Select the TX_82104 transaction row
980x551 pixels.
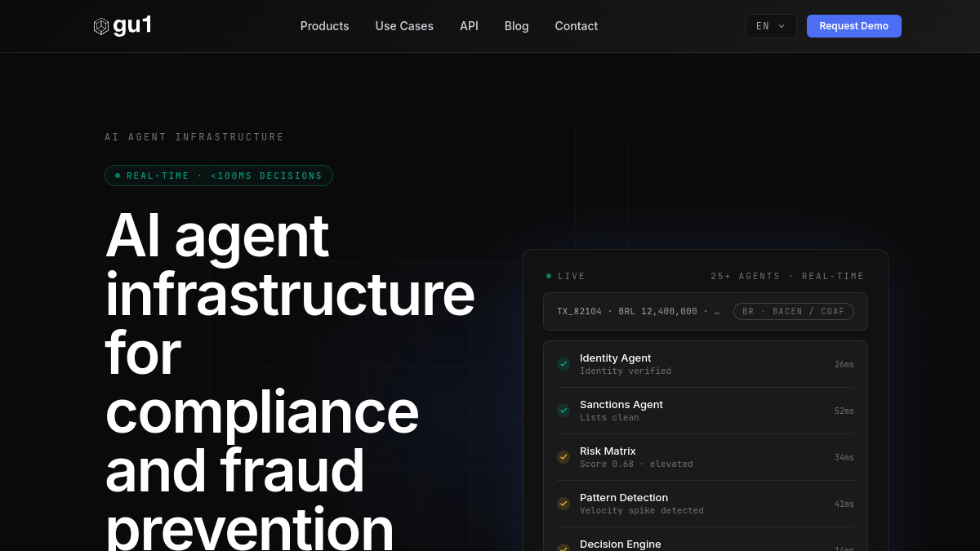point(706,312)
